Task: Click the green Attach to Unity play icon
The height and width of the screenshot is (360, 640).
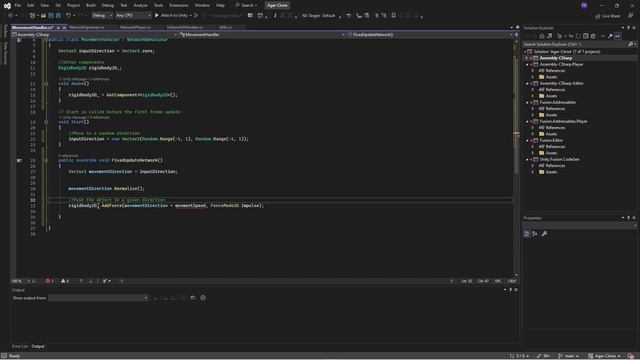Action: click(157, 16)
